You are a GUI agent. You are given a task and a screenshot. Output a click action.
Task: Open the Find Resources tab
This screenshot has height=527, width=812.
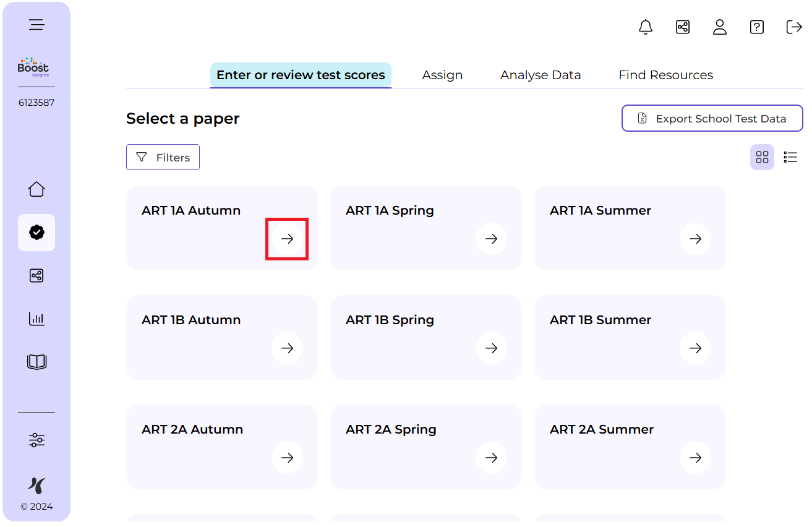(x=665, y=75)
